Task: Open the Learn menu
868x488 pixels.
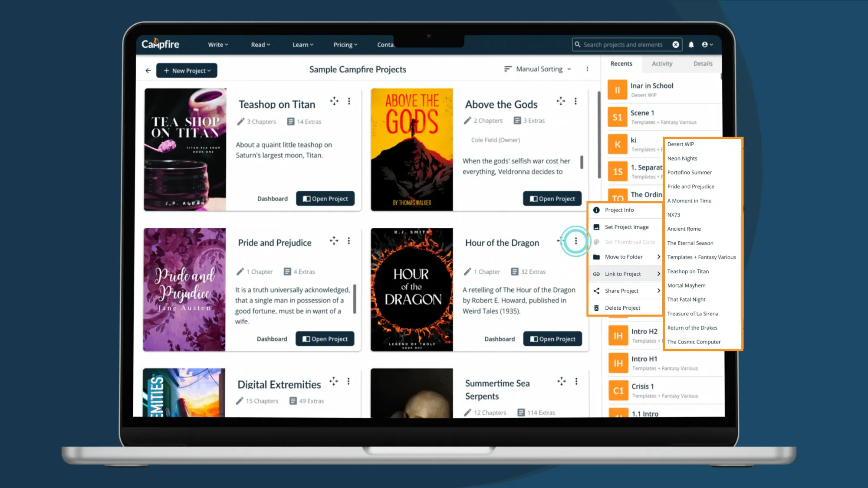Action: (302, 45)
